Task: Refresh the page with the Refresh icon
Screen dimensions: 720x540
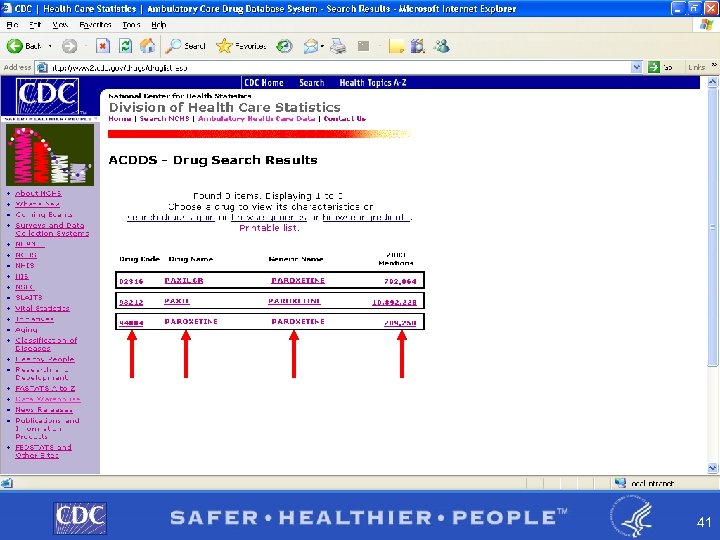Action: (x=125, y=46)
